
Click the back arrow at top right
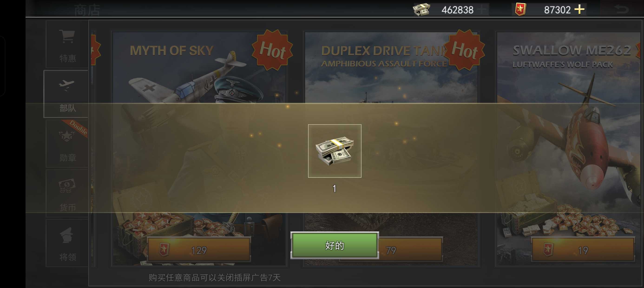621,10
